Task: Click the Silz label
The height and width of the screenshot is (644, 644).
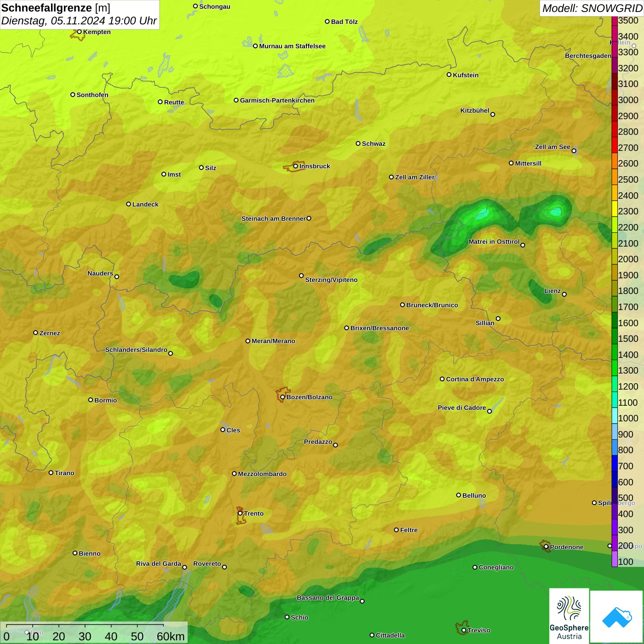Action: [x=211, y=168]
